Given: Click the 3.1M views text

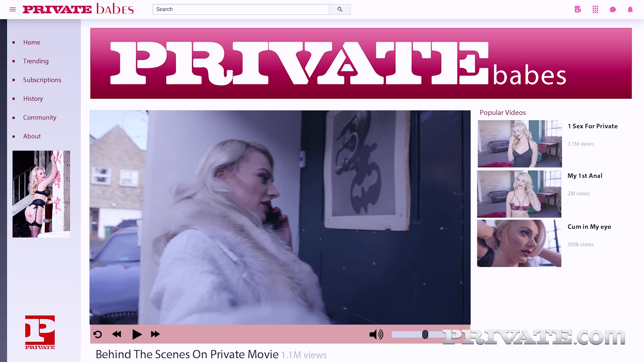Looking at the screenshot, I should point(581,144).
